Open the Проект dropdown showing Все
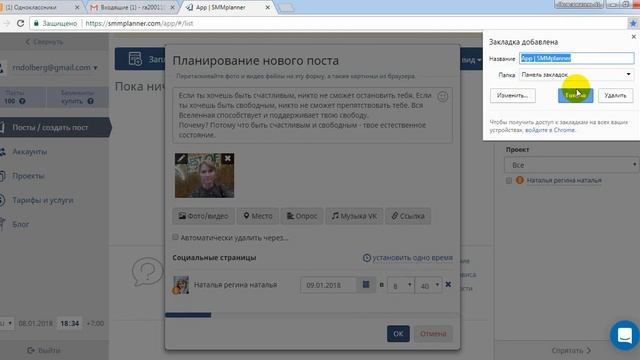The height and width of the screenshot is (360, 640). (x=571, y=165)
